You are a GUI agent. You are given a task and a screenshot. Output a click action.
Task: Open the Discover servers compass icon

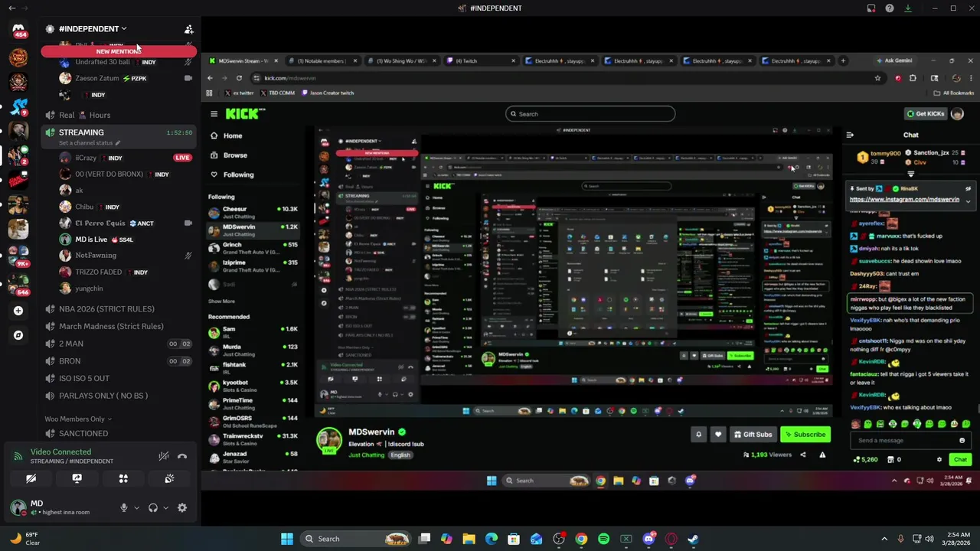pos(18,335)
